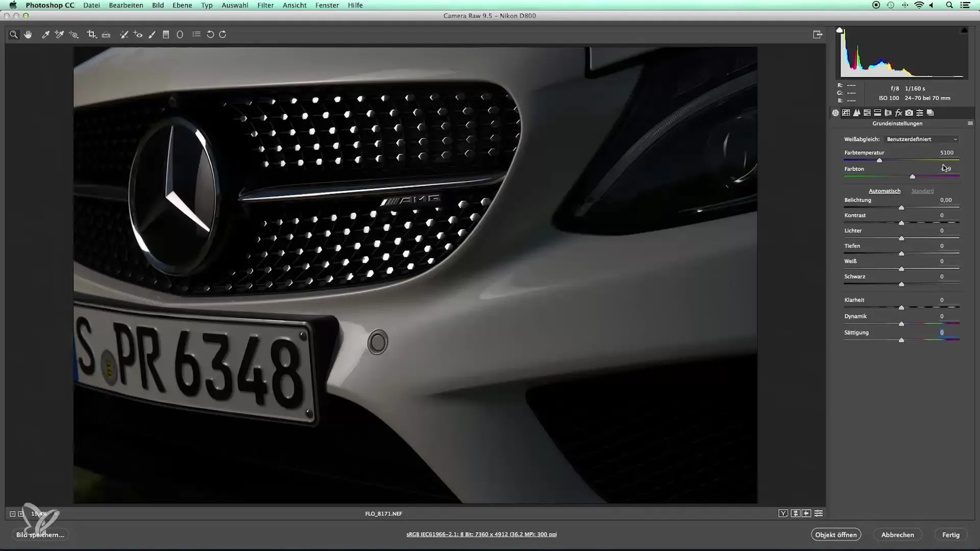Click the Abbrechen button
Image resolution: width=980 pixels, height=551 pixels.
897,535
